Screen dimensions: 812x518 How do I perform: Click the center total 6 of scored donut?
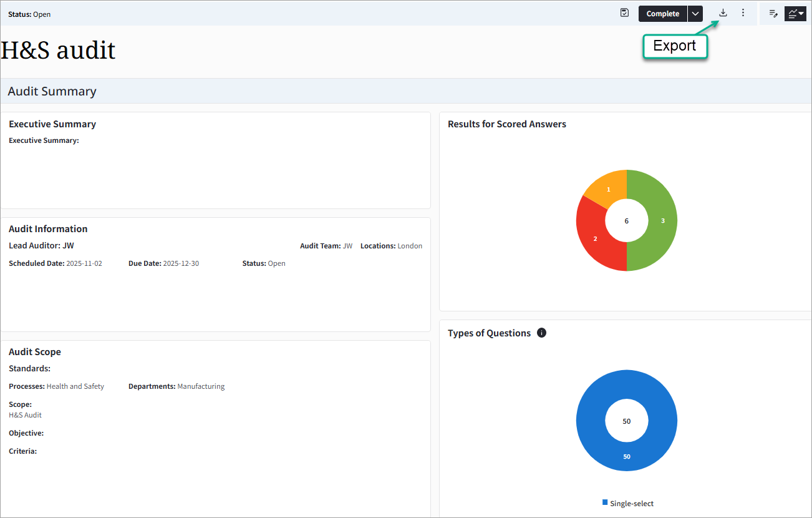pos(627,221)
